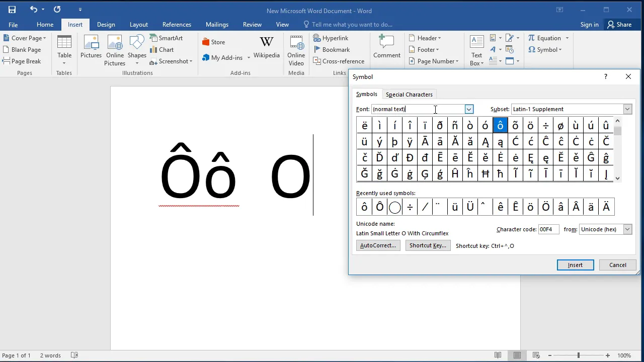This screenshot has height=362, width=644.
Task: Expand the 'from' Unicode (hex) dropdown
Action: (627, 229)
